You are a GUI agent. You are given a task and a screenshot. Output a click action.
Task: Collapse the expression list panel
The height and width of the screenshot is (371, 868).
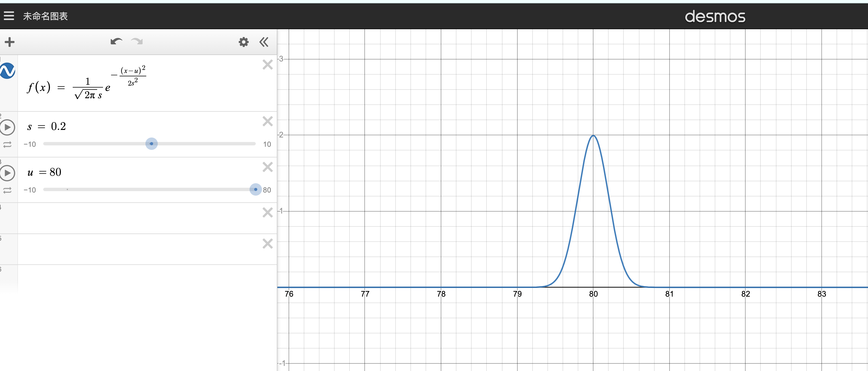tap(264, 42)
